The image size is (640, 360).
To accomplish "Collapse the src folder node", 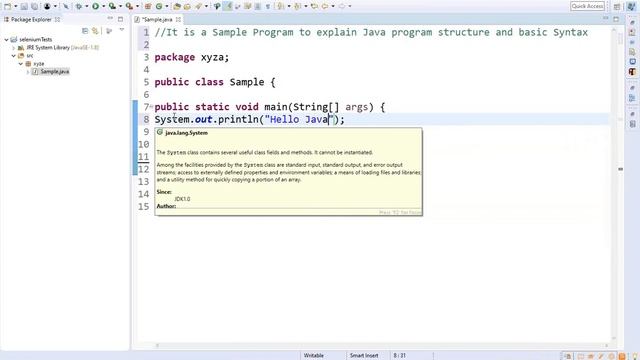I will click(13, 56).
